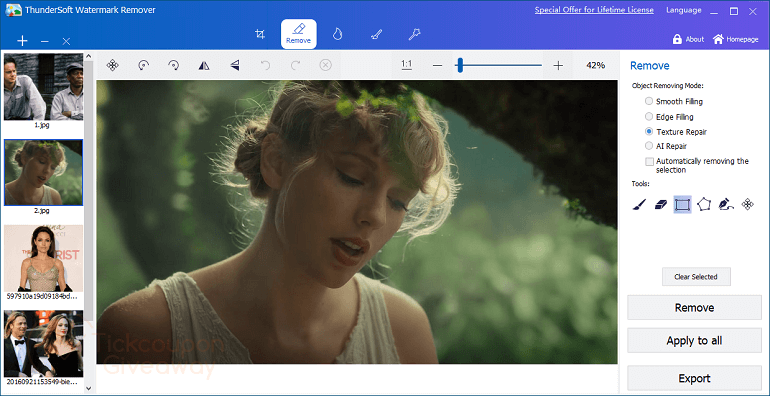Select Edge Filling mode
Screen dimensions: 770x396
(669, 117)
